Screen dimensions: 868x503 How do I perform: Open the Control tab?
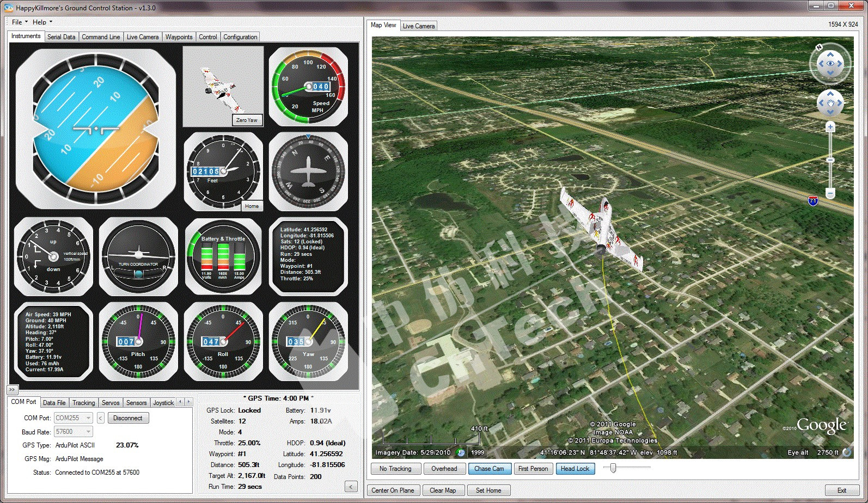[208, 37]
